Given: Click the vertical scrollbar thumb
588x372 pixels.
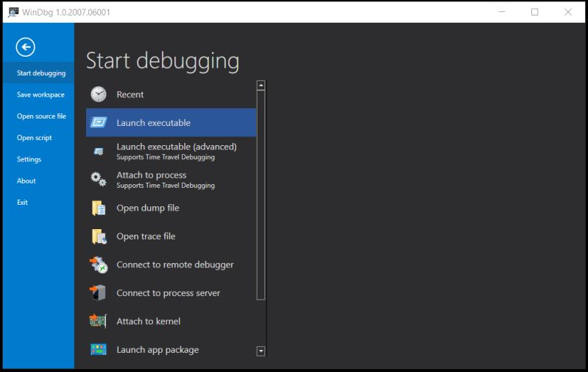Looking at the screenshot, I should point(261,195).
